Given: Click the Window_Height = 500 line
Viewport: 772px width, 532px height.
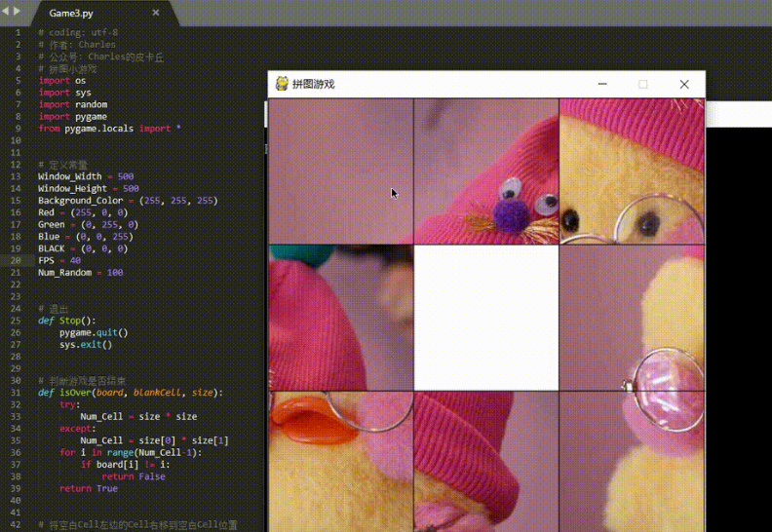Looking at the screenshot, I should [89, 188].
